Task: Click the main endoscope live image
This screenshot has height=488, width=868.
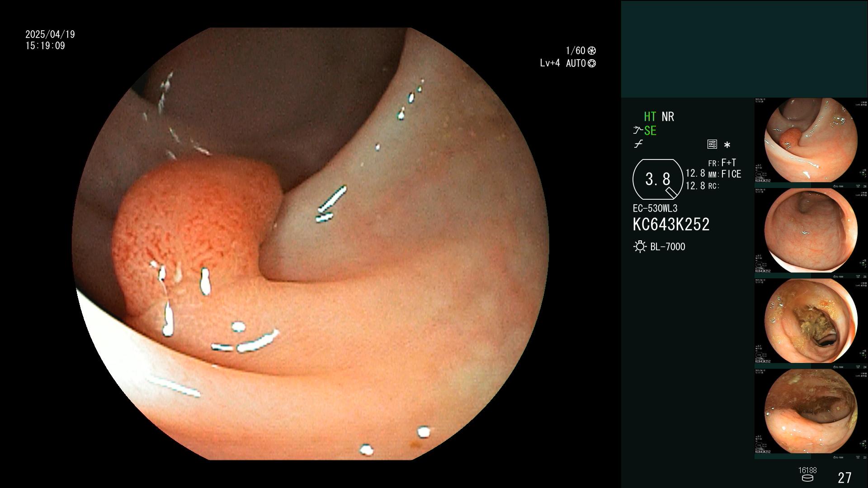Action: [x=311, y=244]
